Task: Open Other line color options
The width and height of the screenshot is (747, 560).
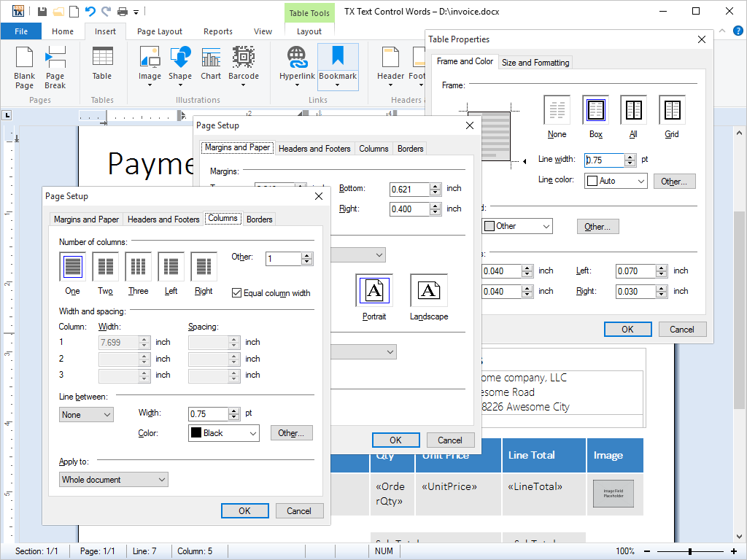Action: tap(674, 181)
